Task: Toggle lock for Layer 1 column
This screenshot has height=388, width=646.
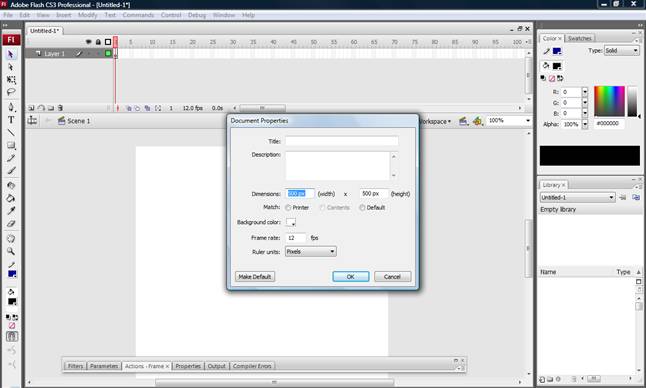Action: [x=98, y=54]
